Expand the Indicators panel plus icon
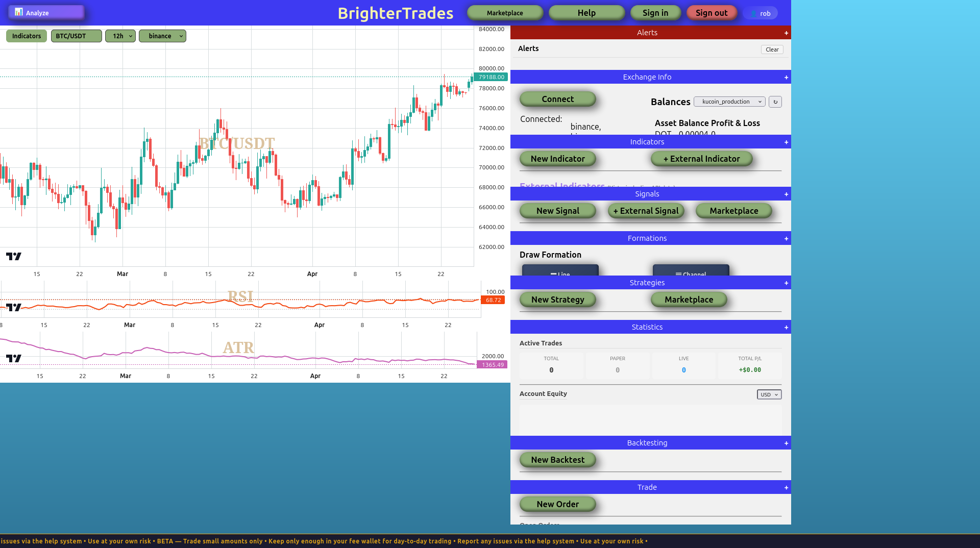 point(786,142)
